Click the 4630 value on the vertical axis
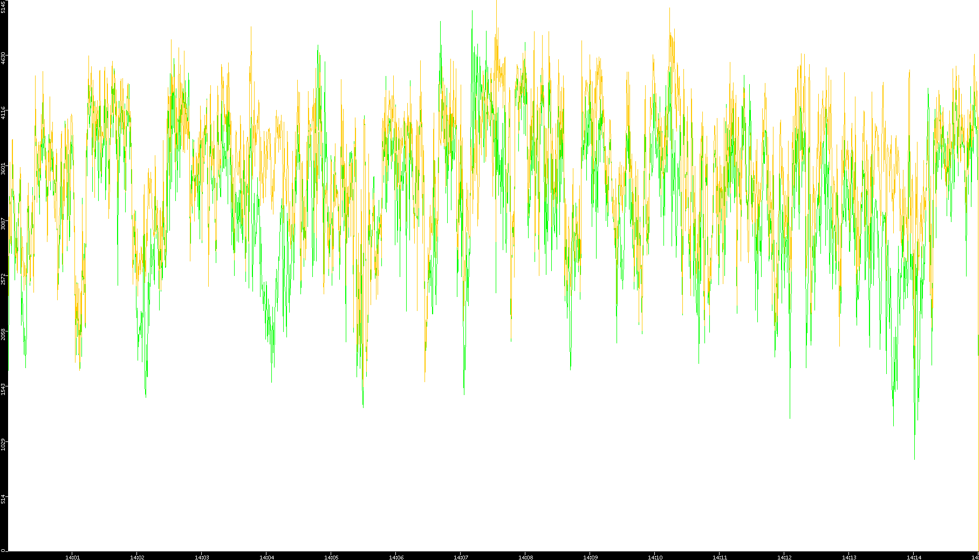Screen dimensions: 979x560 [x=3, y=58]
